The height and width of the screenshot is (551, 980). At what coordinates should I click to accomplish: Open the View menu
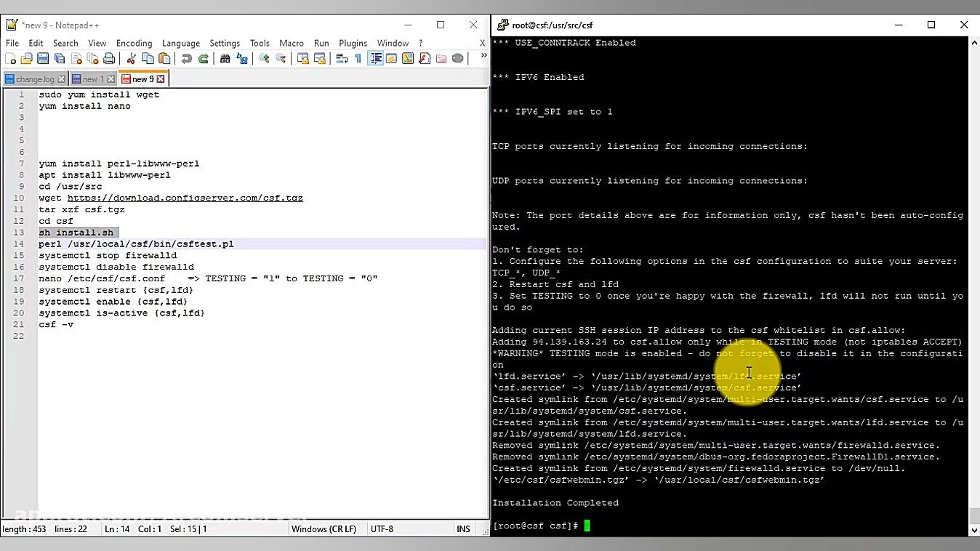[x=97, y=44]
